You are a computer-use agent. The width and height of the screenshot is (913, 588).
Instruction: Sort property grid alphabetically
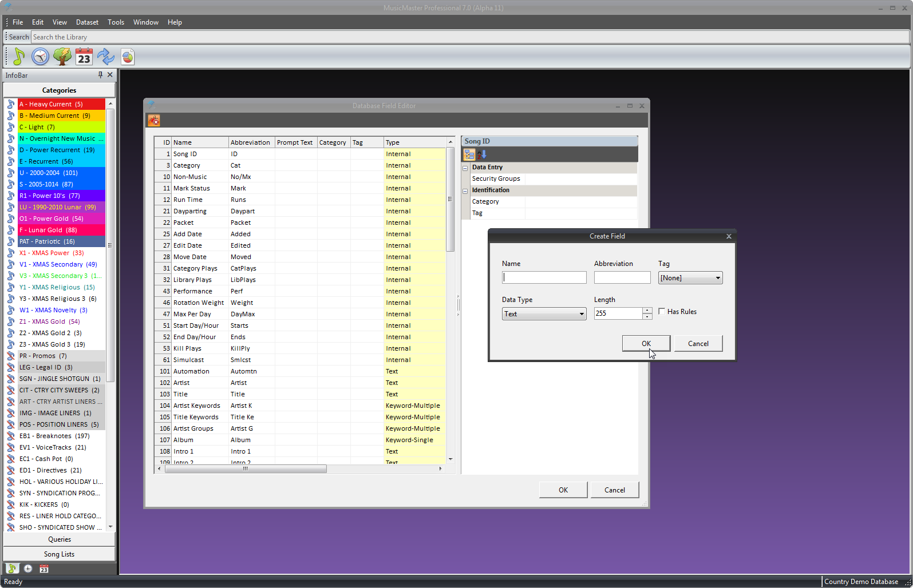coord(481,154)
